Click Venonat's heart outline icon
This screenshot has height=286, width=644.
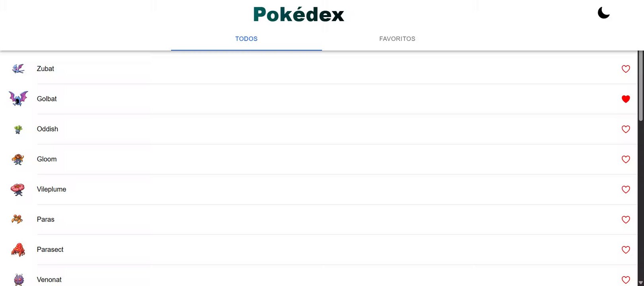(x=626, y=280)
